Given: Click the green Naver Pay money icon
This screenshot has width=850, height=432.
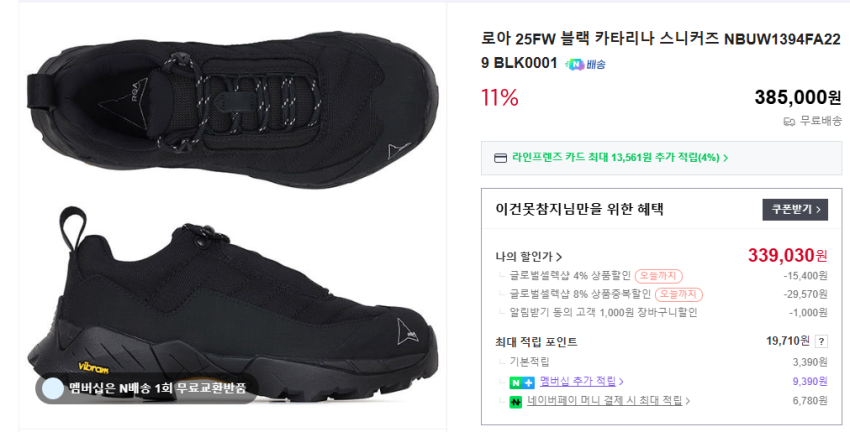Looking at the screenshot, I should tap(516, 402).
